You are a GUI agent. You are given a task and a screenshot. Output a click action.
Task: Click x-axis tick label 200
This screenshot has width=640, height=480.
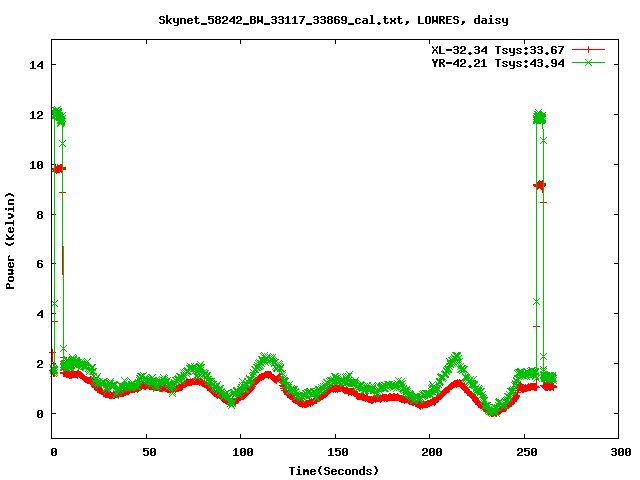pos(432,452)
